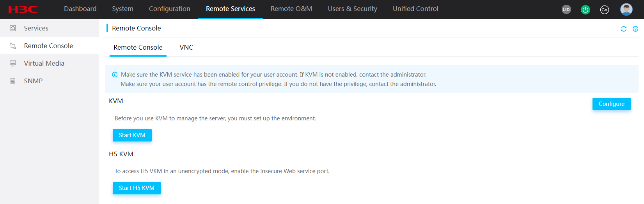644x204 pixels.
Task: Switch to the VNC tab
Action: pyautogui.click(x=186, y=47)
